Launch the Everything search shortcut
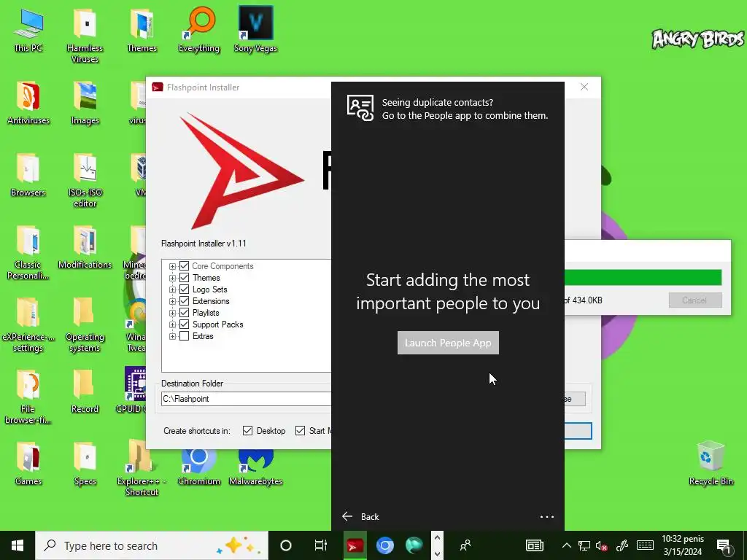Image resolution: width=747 pixels, height=560 pixels. click(199, 28)
